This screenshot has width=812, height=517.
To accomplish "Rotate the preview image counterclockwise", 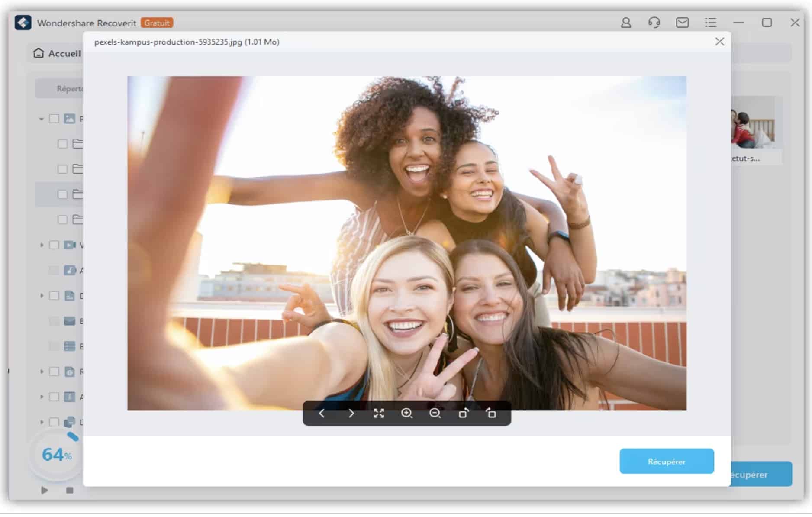I will pos(491,414).
